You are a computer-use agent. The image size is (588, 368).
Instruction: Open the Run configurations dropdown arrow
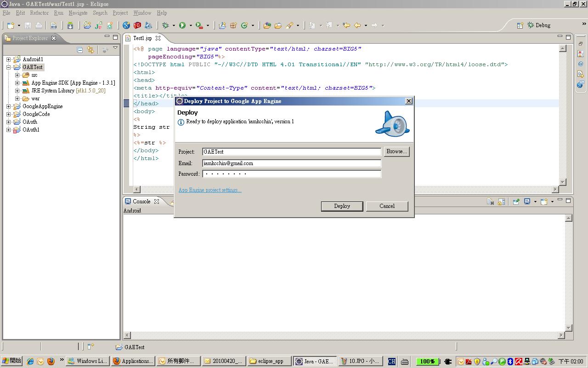pos(190,26)
